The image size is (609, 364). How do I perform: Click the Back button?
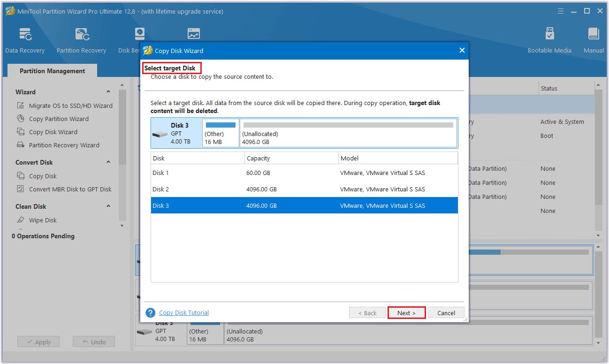pos(367,313)
